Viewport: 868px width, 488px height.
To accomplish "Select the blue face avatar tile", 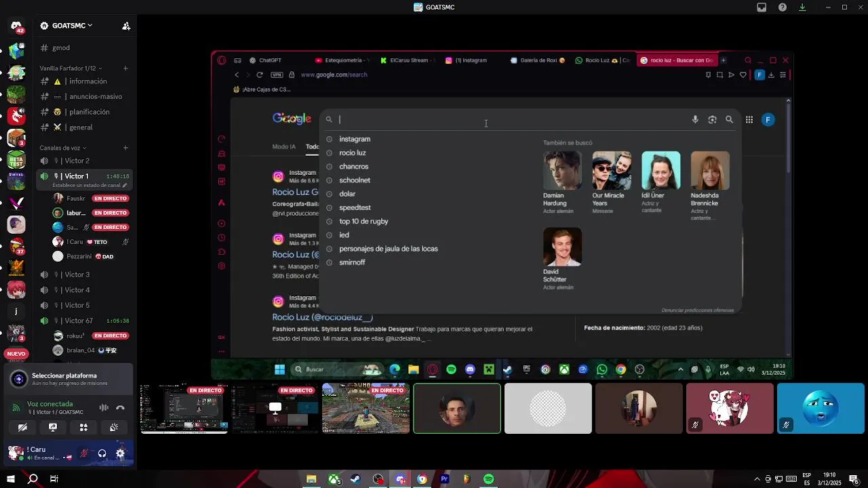I will tap(821, 408).
